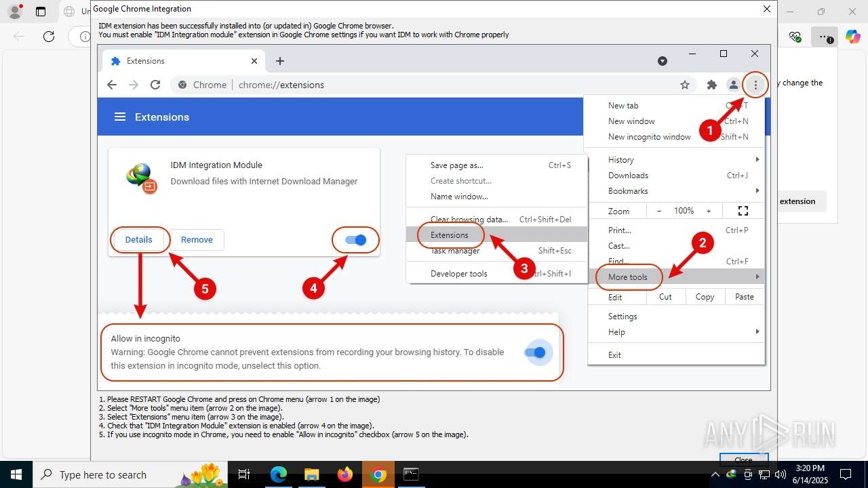Click the volume icon in system tray
Screen dimensions: 868x488
click(x=780, y=474)
